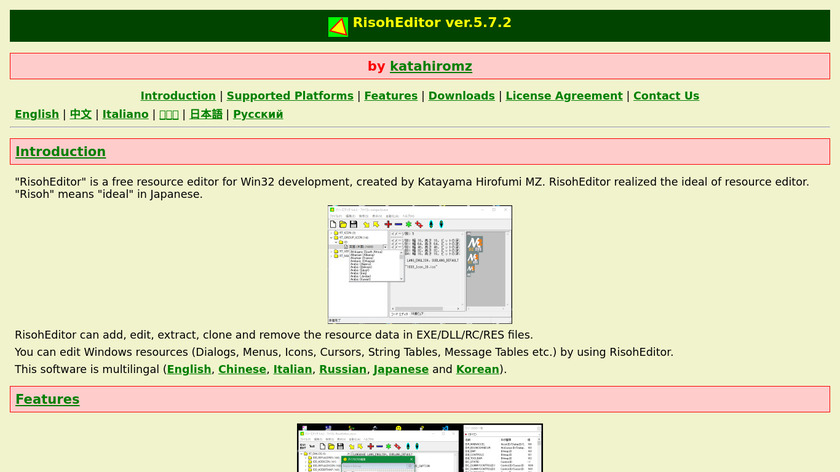Viewport: 840px width, 472px height.
Task: Follow the Chinese link in multilingual sentence
Action: (x=242, y=369)
